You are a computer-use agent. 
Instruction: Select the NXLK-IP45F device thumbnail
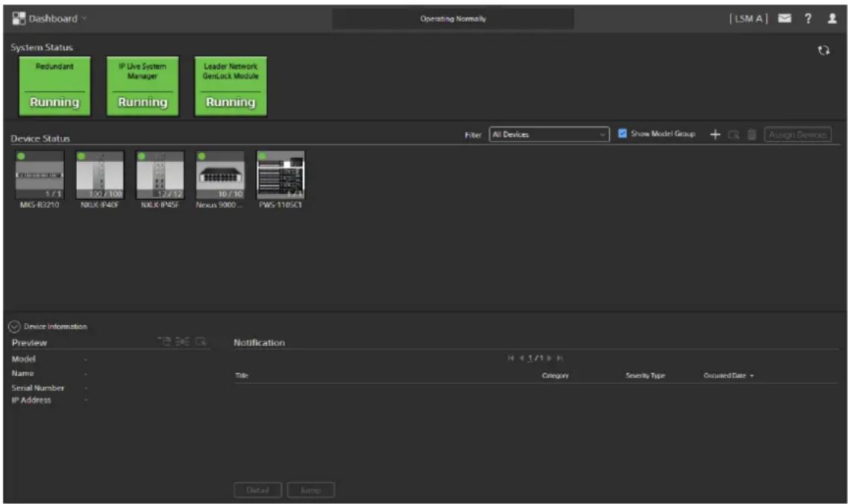160,174
